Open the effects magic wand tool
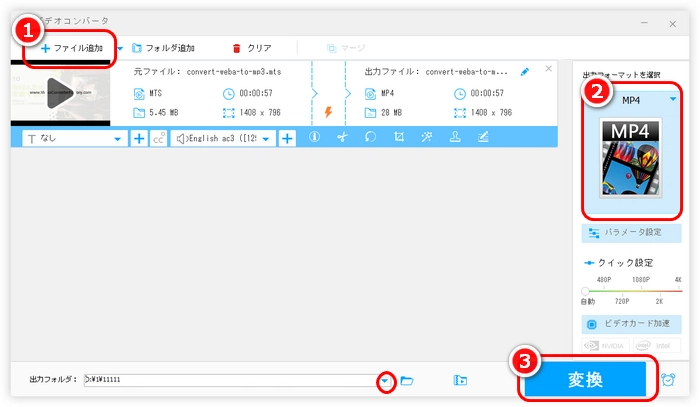Image resolution: width=700 pixels, height=407 pixels. tap(427, 139)
